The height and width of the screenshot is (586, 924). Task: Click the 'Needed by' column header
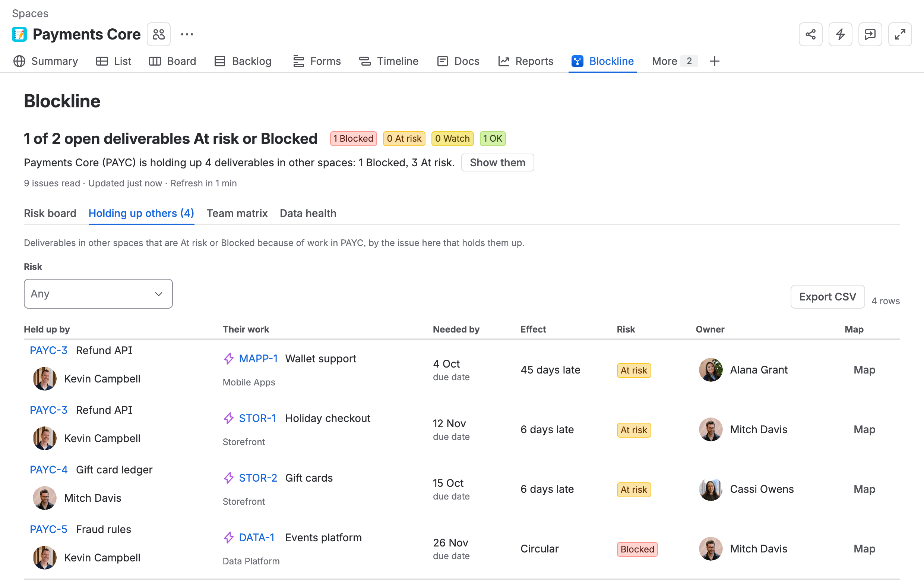[456, 329]
